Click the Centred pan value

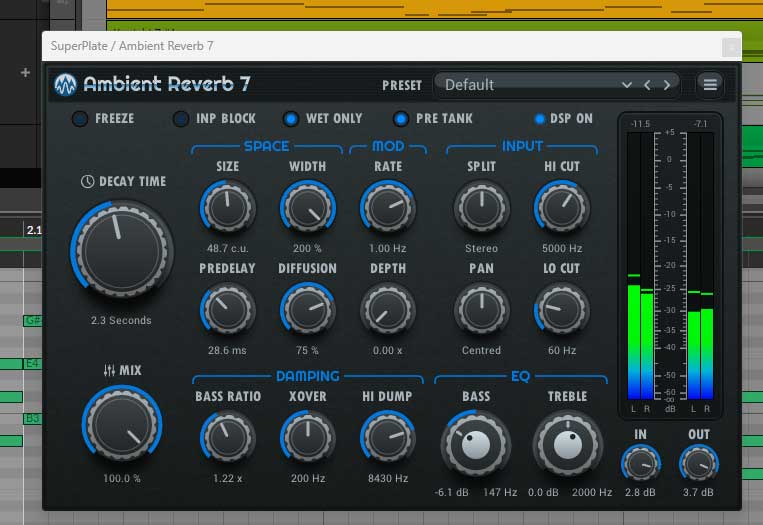[x=481, y=350]
